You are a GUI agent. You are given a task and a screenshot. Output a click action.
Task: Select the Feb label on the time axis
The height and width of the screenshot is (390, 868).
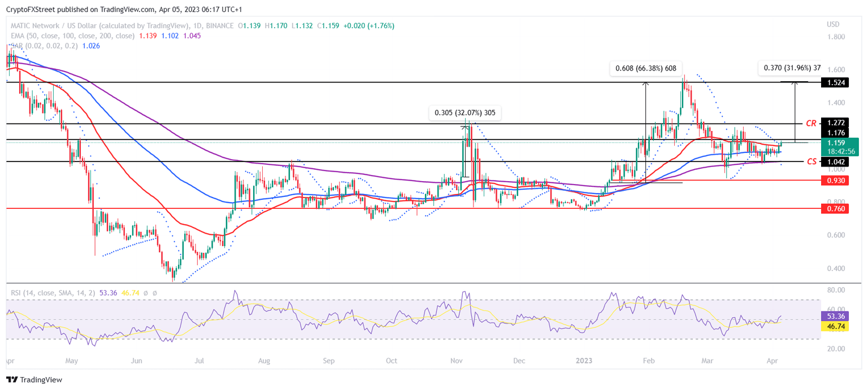tap(648, 361)
